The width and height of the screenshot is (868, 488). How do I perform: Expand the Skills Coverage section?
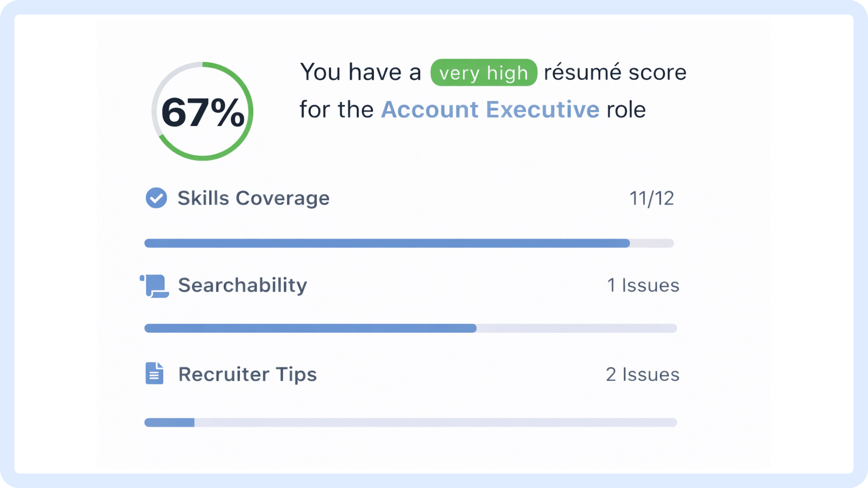pos(253,198)
